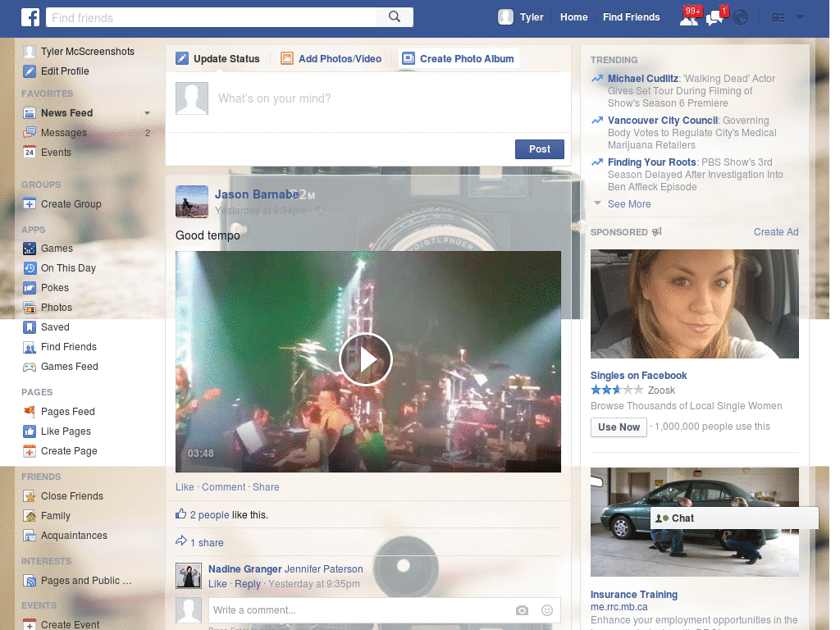Open Jason Barnabe's profile link
The width and height of the screenshot is (840, 630).
click(257, 194)
